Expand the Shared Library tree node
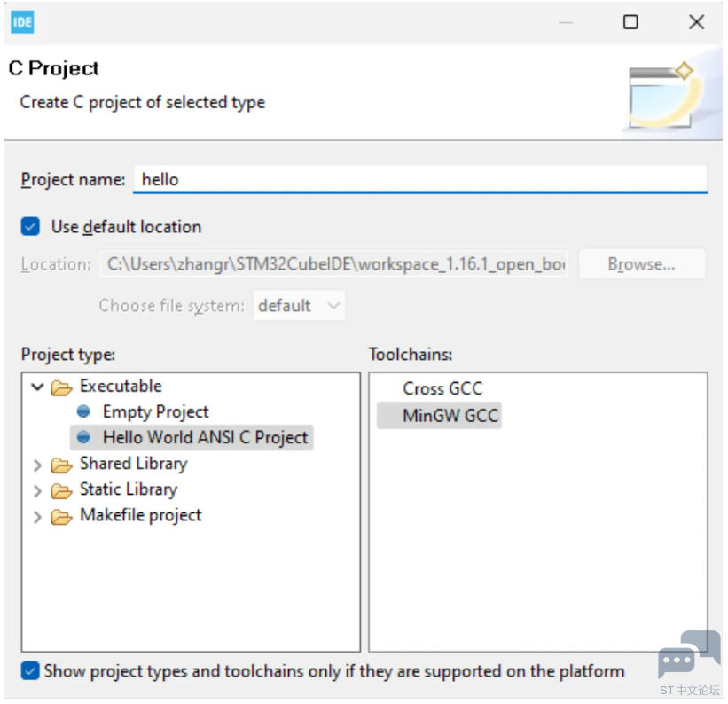 click(37, 465)
